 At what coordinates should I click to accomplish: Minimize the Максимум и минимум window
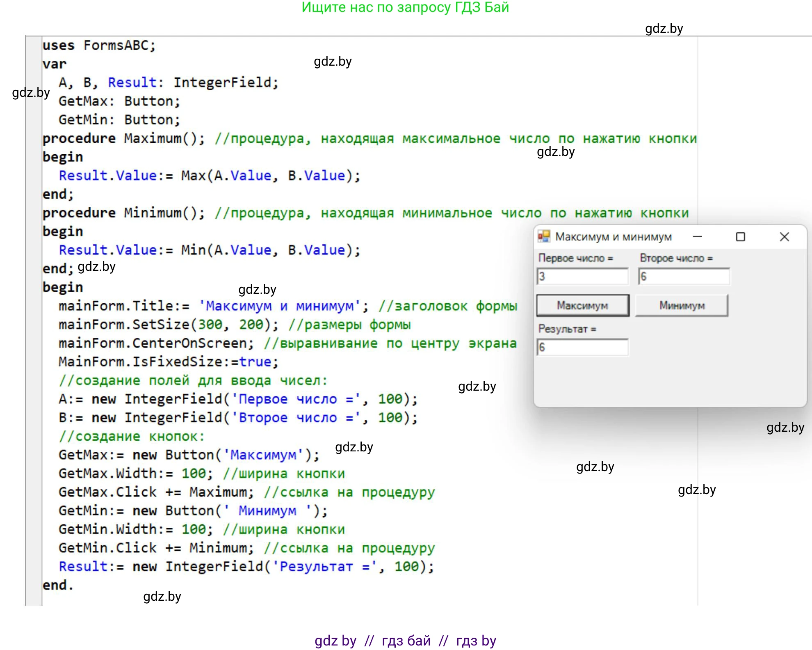[697, 237]
